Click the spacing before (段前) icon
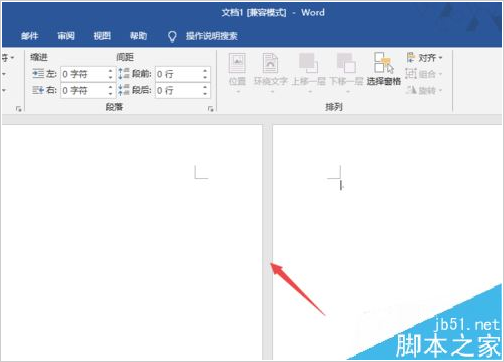This screenshot has width=504, height=362. coord(124,74)
